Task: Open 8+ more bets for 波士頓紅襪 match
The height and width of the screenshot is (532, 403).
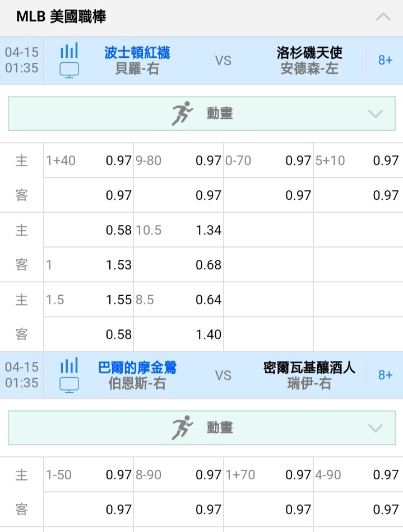Action: (x=385, y=61)
